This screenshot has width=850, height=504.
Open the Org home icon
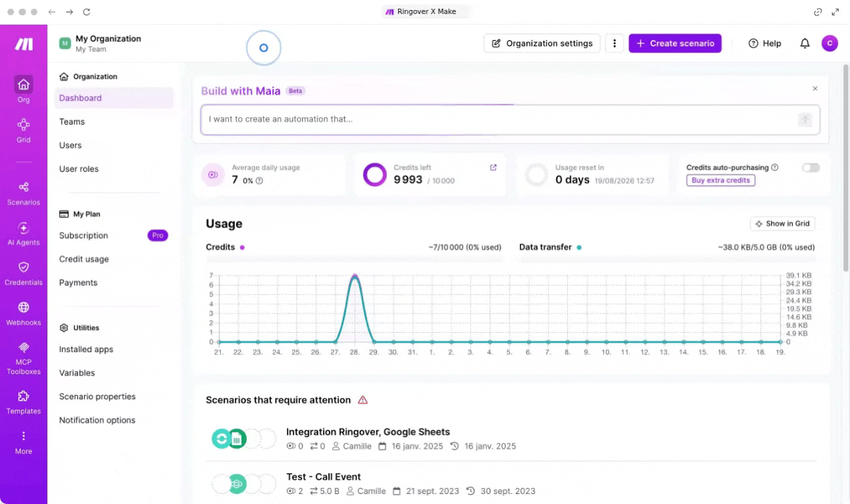(23, 85)
